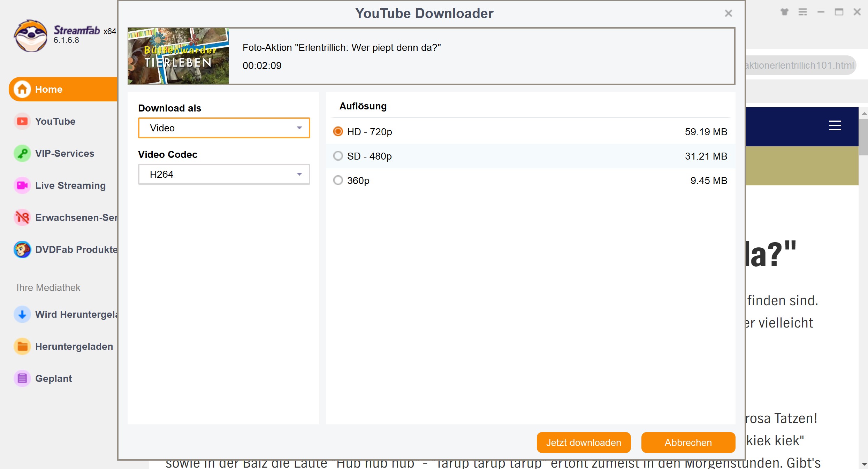868x469 pixels.
Task: Select the Live Streaming camera icon
Action: (22, 185)
